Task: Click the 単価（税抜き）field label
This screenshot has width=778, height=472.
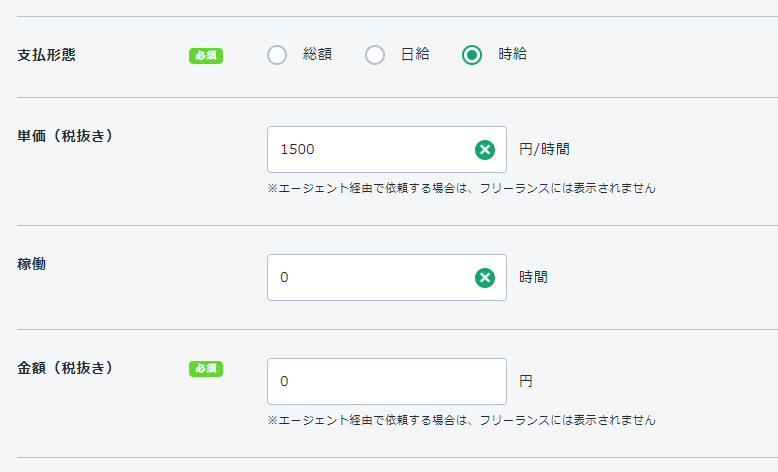Action: tap(66, 136)
